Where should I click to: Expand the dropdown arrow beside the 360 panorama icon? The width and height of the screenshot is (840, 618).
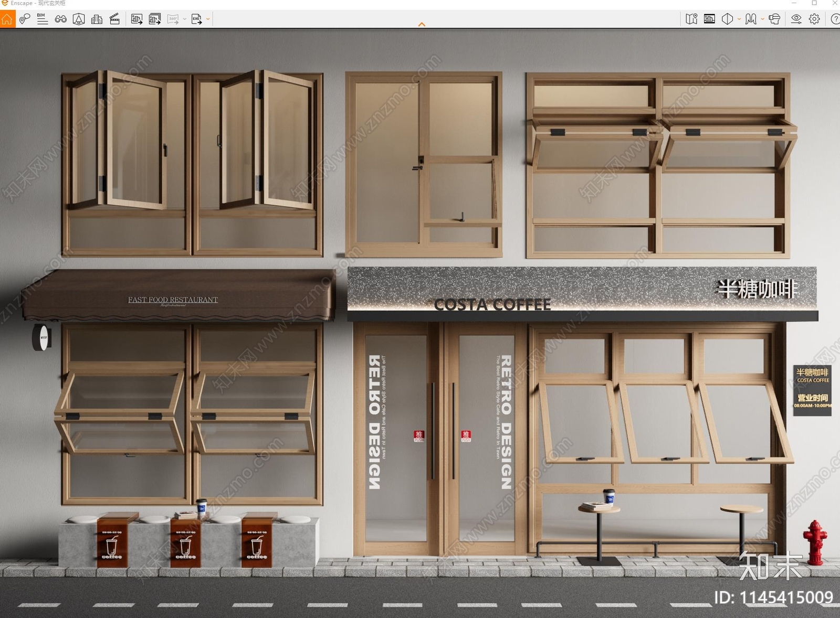pos(184,19)
